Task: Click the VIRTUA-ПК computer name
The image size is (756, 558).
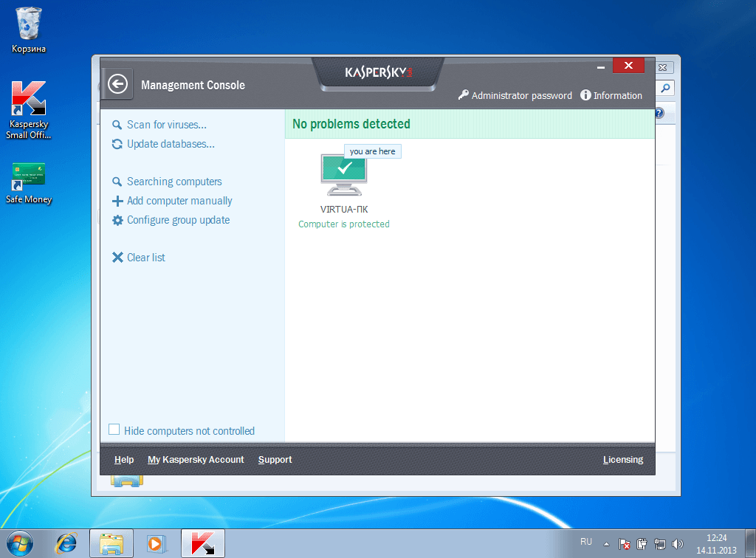Action: coord(344,209)
